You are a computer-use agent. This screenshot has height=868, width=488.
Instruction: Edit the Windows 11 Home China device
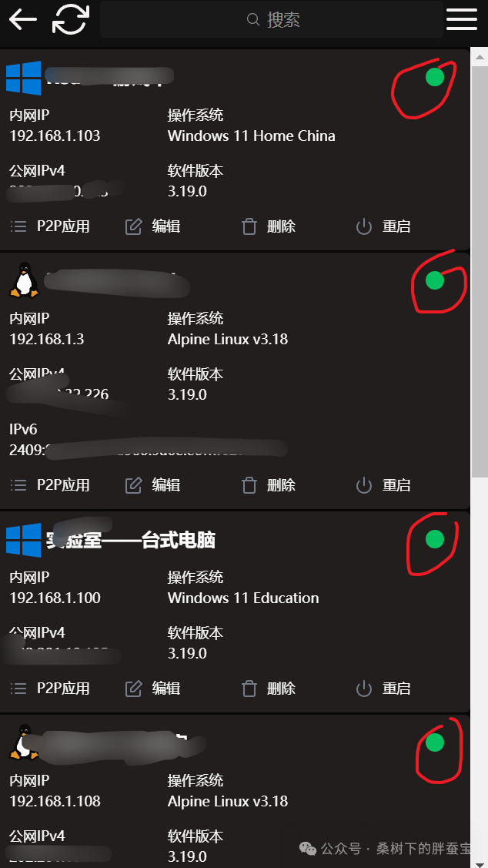[152, 226]
